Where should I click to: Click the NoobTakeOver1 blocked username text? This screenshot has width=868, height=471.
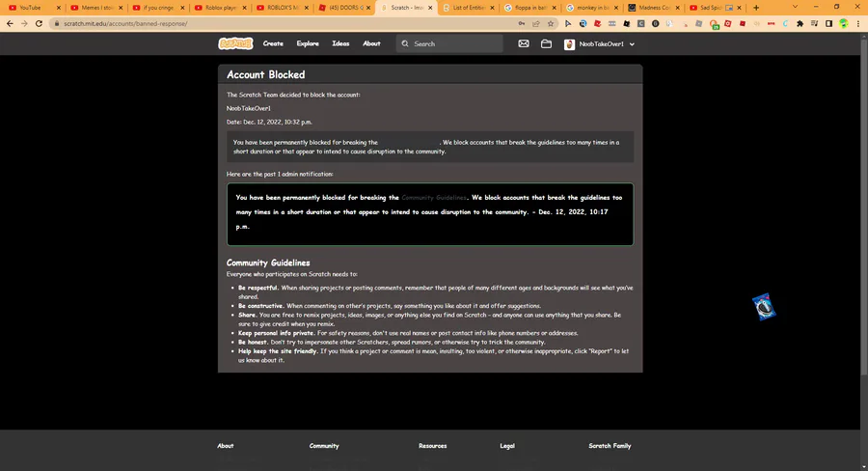249,109
